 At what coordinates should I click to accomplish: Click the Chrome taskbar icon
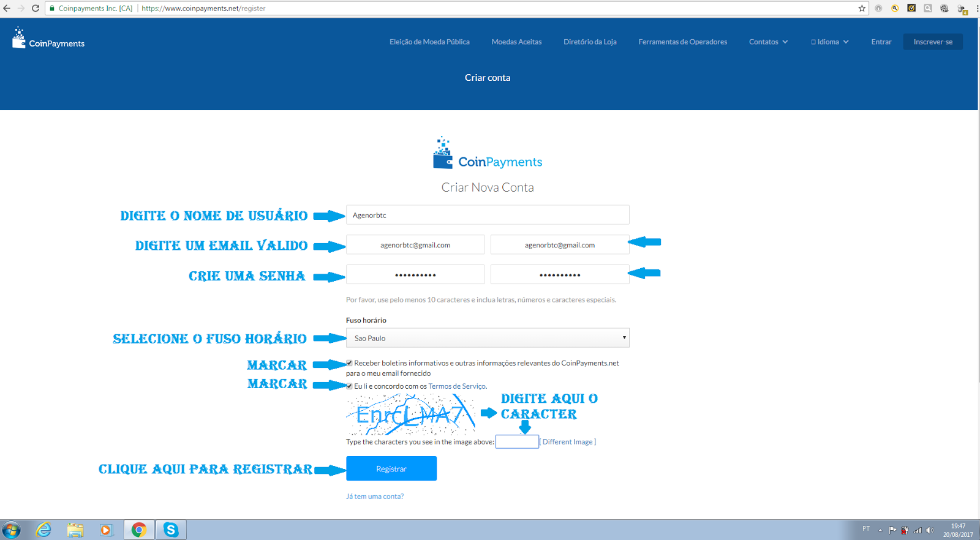pos(139,530)
